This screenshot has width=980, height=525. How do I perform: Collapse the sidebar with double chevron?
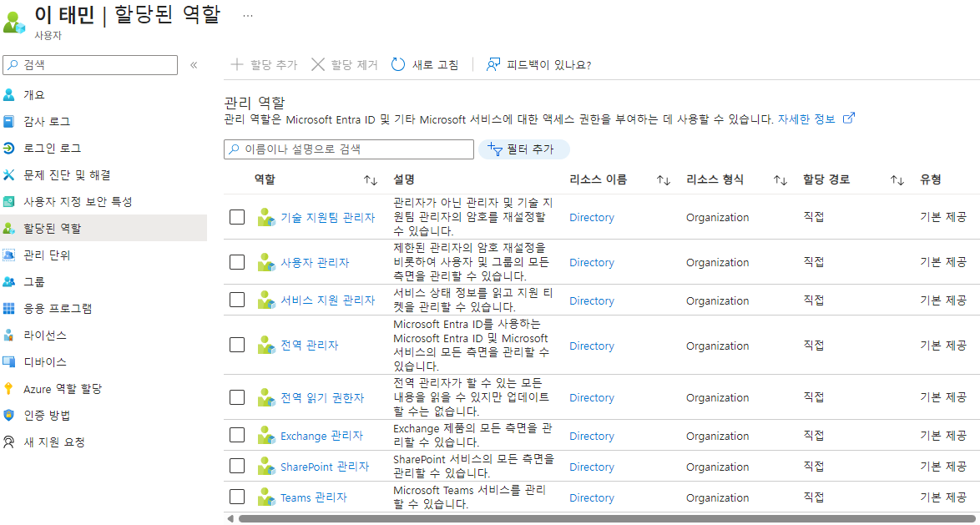194,64
